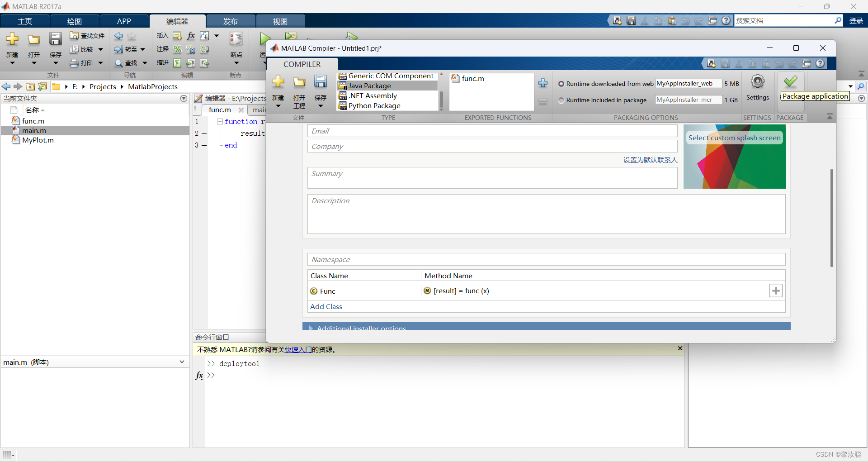This screenshot has width=868, height=462.
Task: Switch to the Plots (绘图) ribbon tab
Action: pos(75,21)
